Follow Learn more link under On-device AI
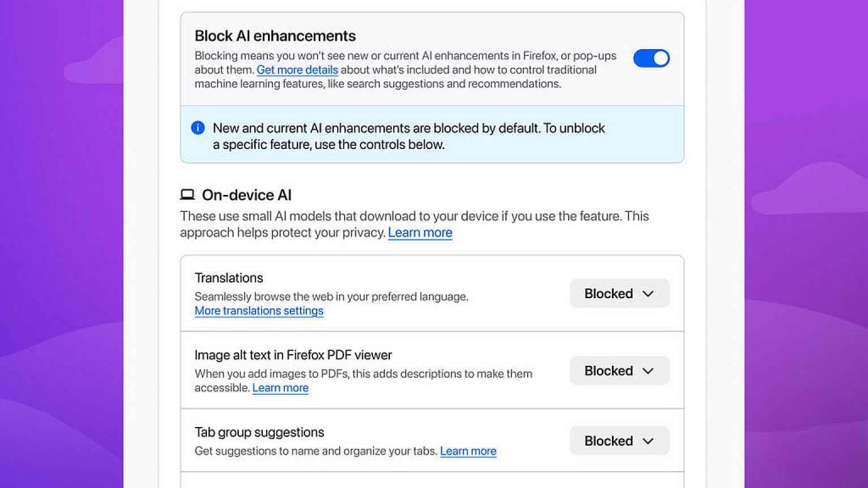This screenshot has height=488, width=868. pyautogui.click(x=420, y=233)
